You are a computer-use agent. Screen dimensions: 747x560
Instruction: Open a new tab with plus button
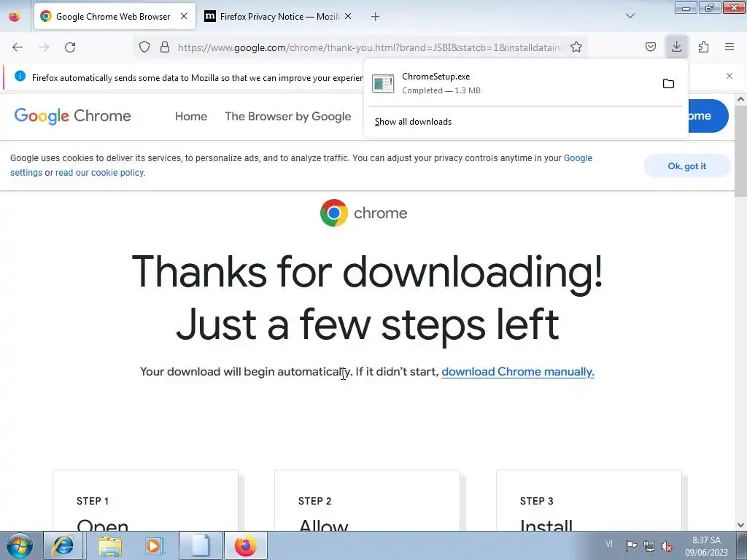tap(376, 17)
